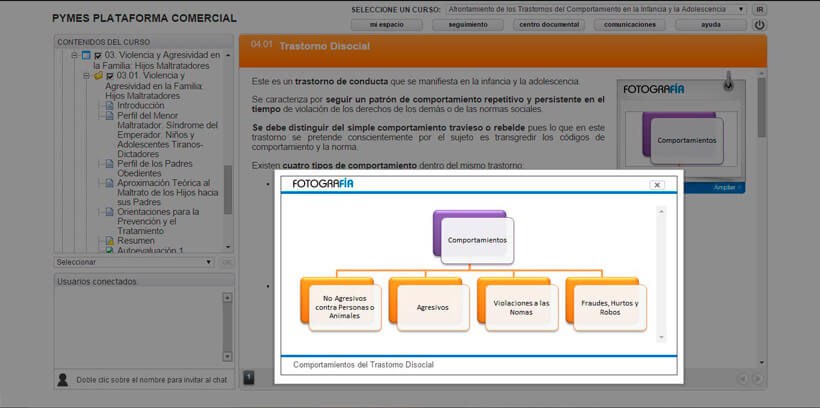Image resolution: width=820 pixels, height=408 pixels.
Task: Click main content scrollbar down arrow
Action: pos(761,362)
